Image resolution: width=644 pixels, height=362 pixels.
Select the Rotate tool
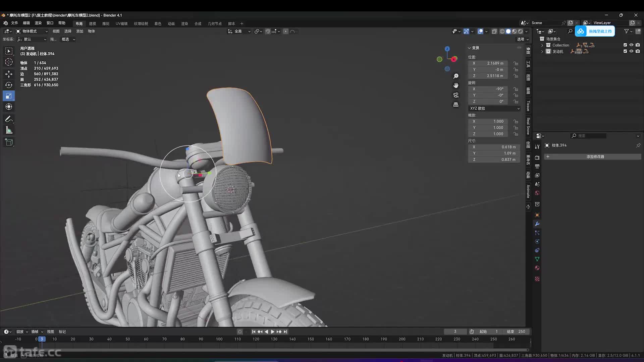[9, 85]
